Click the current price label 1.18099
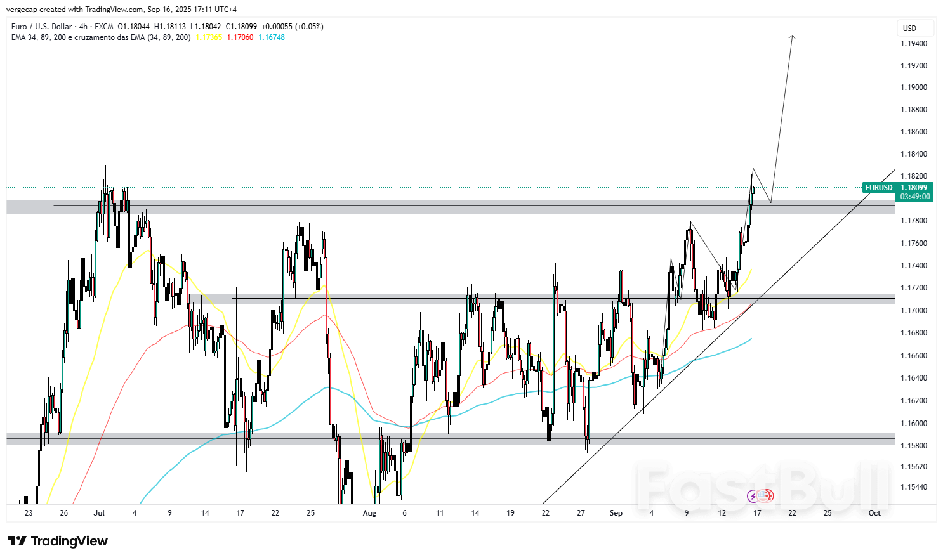The width and height of the screenshot is (943, 560). [914, 188]
